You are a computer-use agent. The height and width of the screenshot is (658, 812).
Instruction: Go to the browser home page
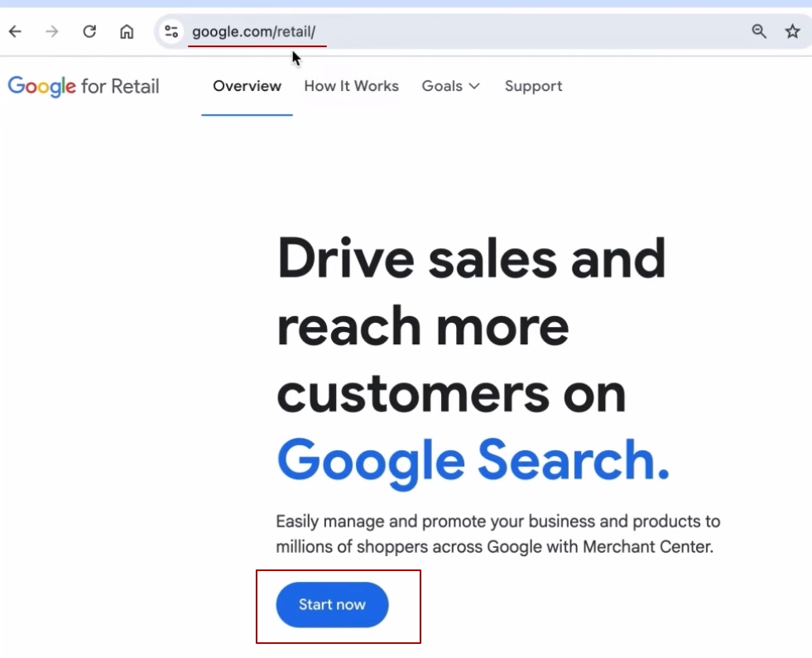[127, 32]
